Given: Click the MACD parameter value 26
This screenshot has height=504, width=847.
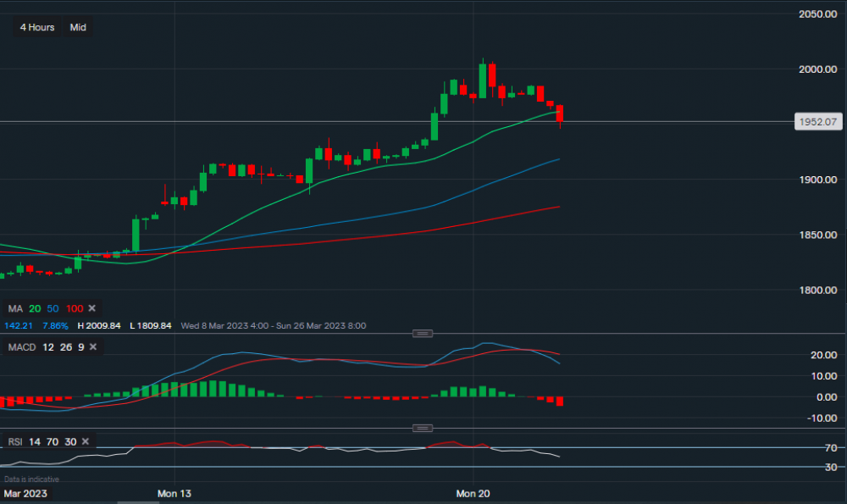Looking at the screenshot, I should [64, 347].
